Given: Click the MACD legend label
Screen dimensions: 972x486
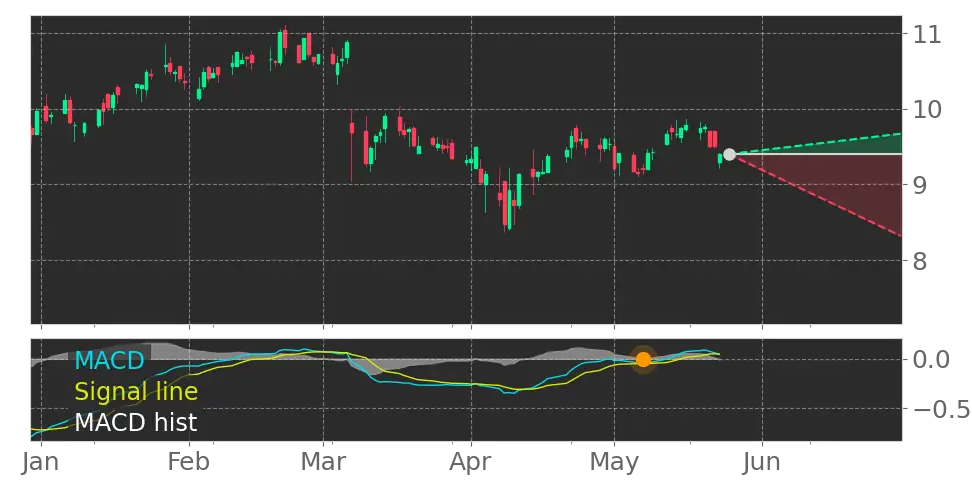Looking at the screenshot, I should pyautogui.click(x=110, y=360).
